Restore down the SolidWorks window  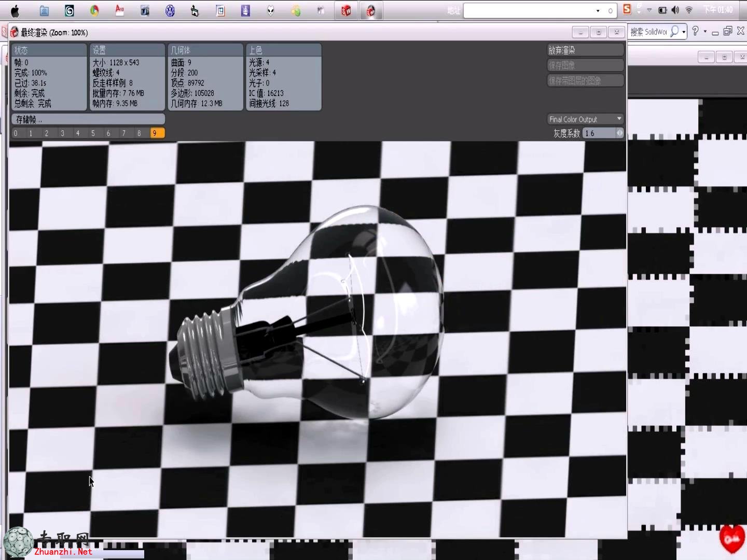click(x=728, y=32)
